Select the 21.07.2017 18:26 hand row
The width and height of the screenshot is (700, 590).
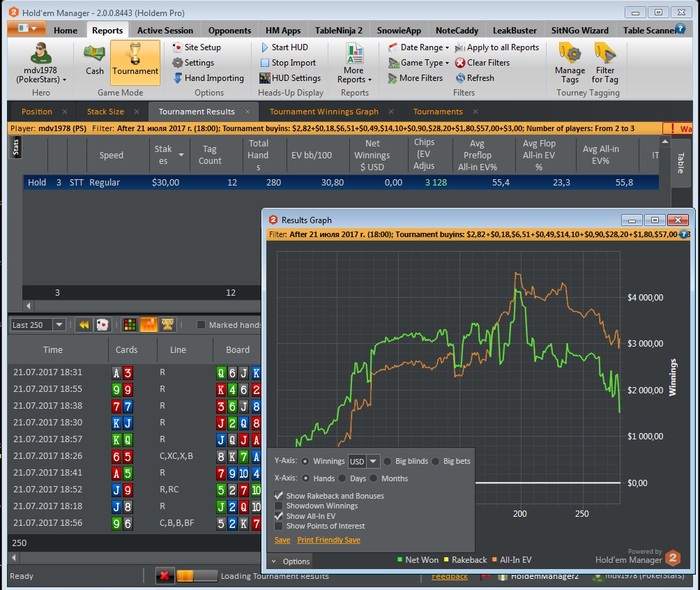click(x=134, y=456)
